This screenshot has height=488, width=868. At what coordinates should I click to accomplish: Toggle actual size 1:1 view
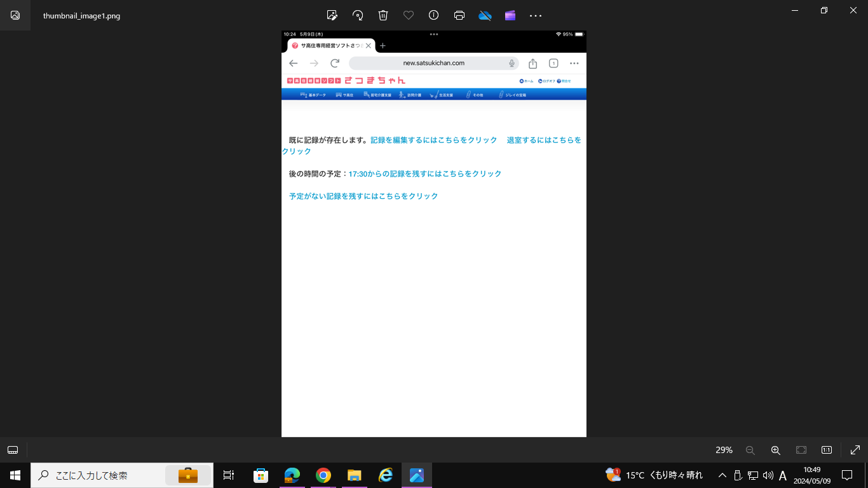[x=826, y=450]
